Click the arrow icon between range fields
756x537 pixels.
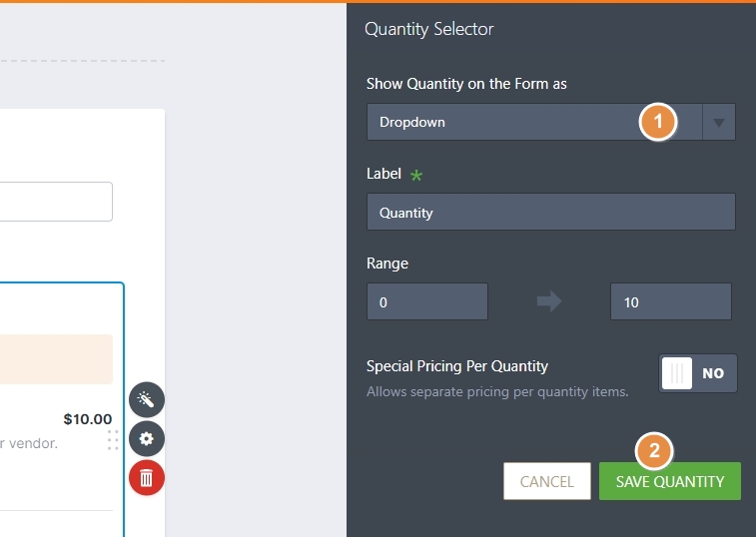click(549, 301)
